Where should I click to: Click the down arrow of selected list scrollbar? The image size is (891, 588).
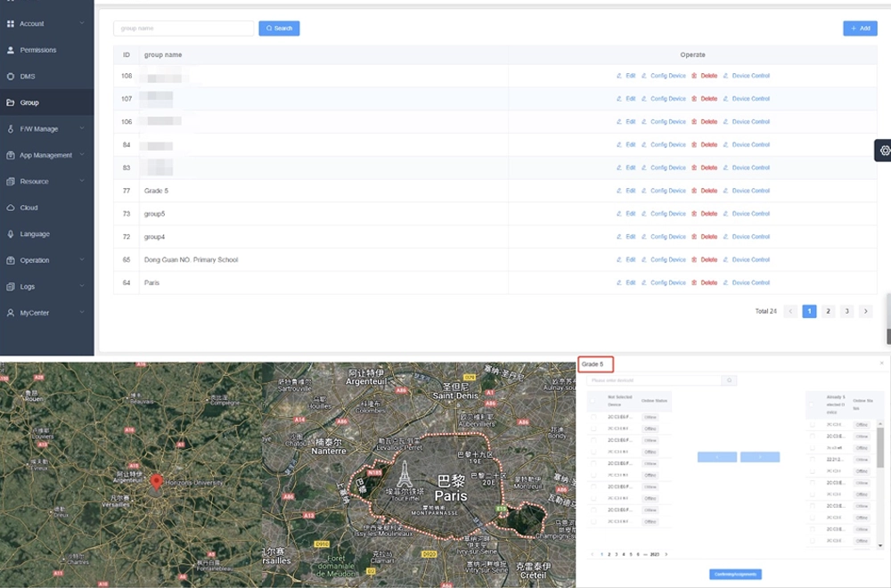pos(880,545)
